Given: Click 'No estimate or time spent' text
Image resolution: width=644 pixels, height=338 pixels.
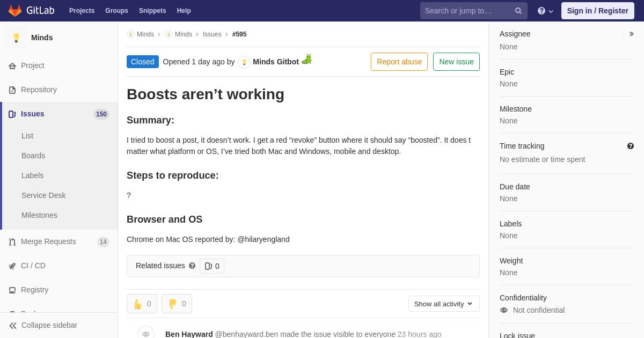Looking at the screenshot, I should pos(542,159).
